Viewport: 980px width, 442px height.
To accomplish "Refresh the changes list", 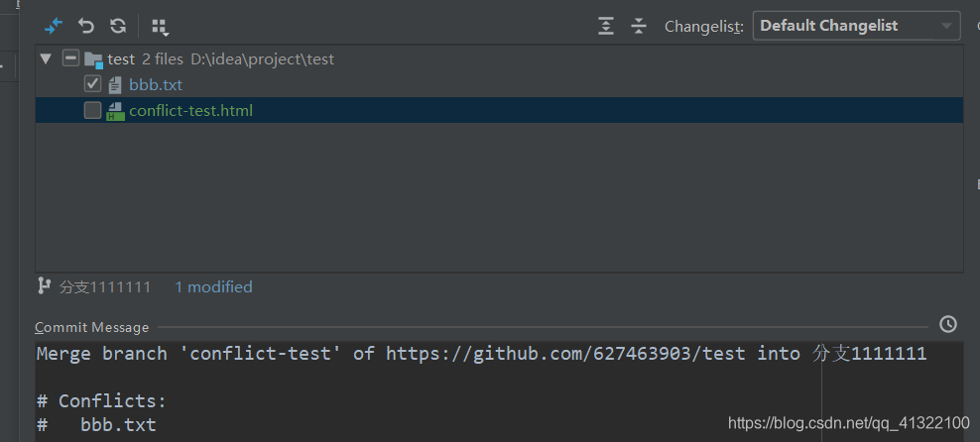I will (x=118, y=26).
